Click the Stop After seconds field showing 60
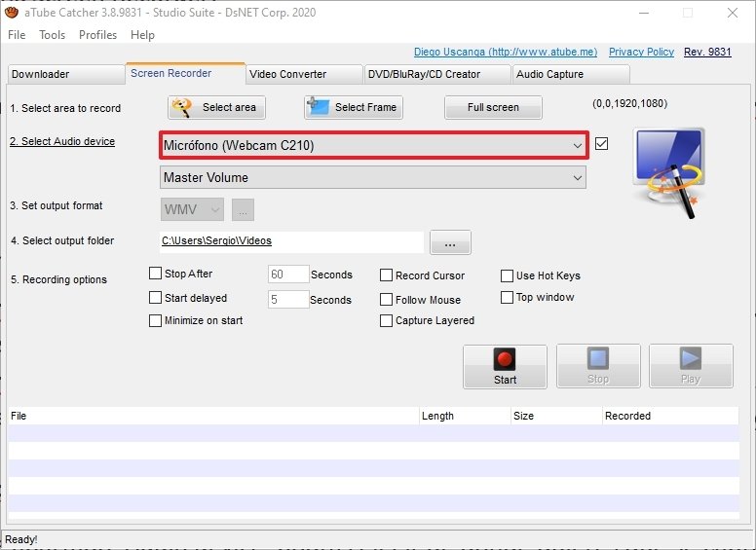Image resolution: width=756 pixels, height=550 pixels. pos(288,275)
